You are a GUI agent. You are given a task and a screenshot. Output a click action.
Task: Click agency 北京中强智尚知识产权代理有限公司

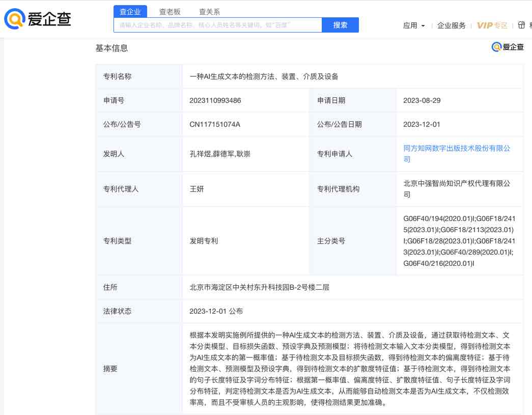click(457, 189)
